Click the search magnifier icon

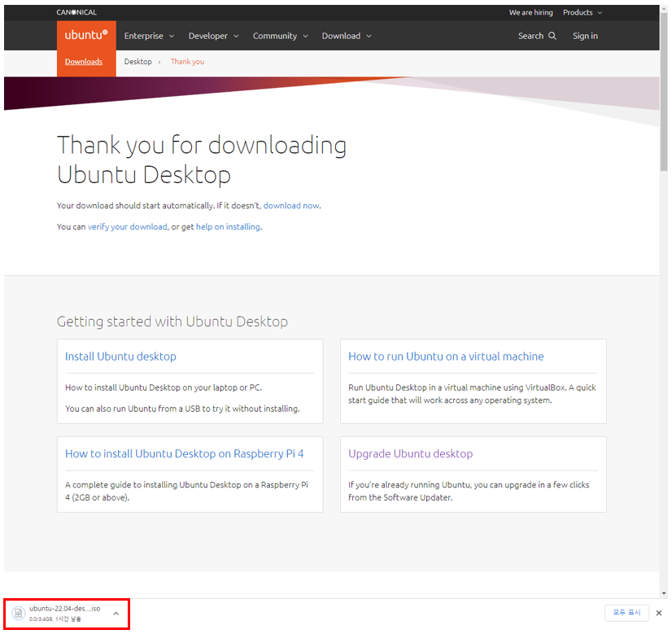pyautogui.click(x=552, y=36)
